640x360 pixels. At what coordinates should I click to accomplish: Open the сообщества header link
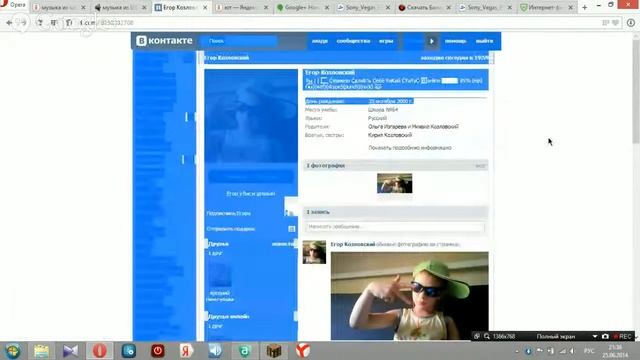(x=353, y=41)
